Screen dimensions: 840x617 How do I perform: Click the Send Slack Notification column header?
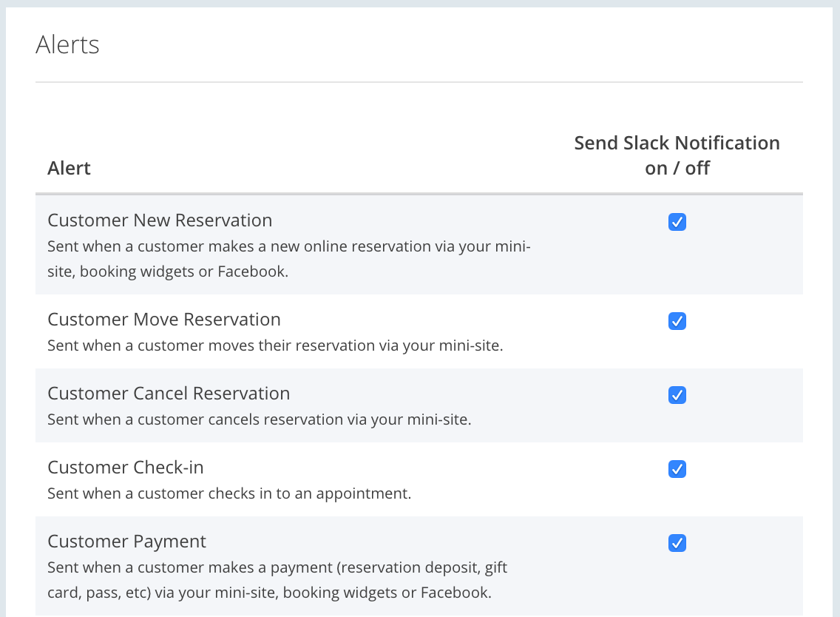click(x=677, y=143)
